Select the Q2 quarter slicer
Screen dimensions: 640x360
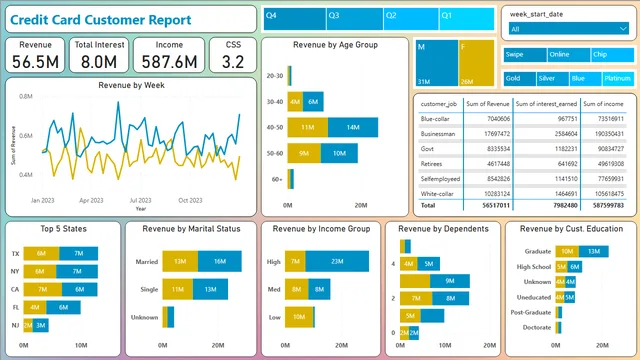pyautogui.click(x=411, y=19)
